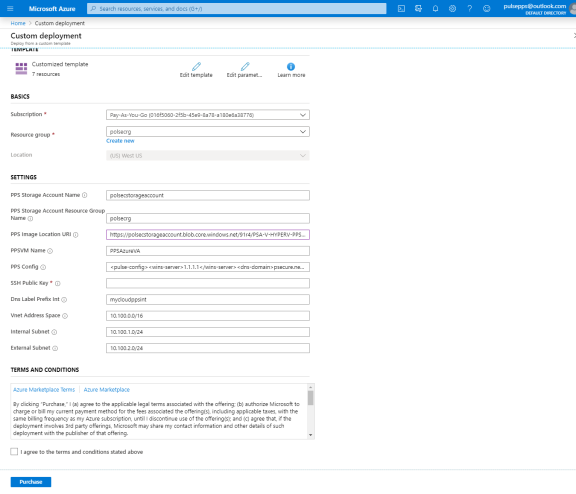The height and width of the screenshot is (494, 576).
Task: Open the Directory and subscription filter icon
Action: pos(418,8)
